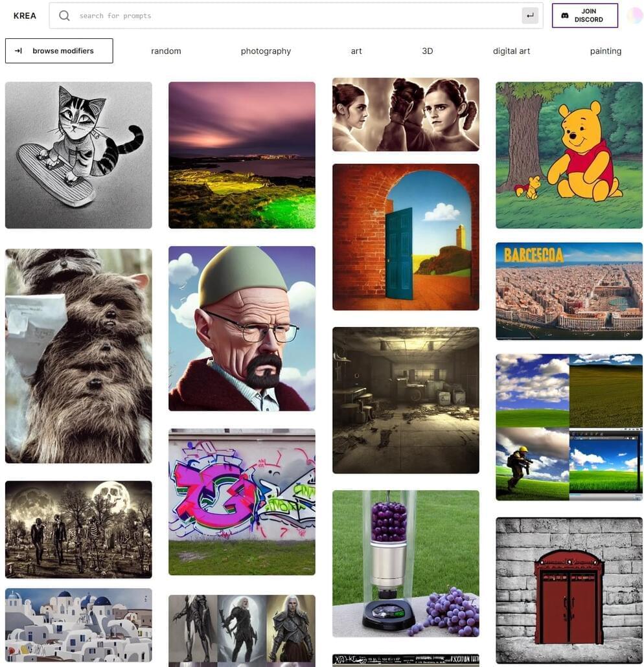Open the browse modifiers panel
This screenshot has height=667, width=644.
point(59,51)
